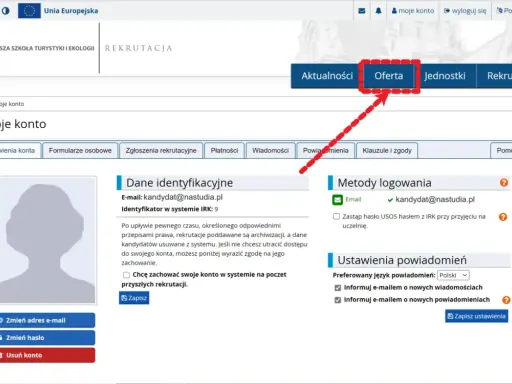Open the 'moje konto' link
The width and height of the screenshot is (512, 384).
point(413,11)
